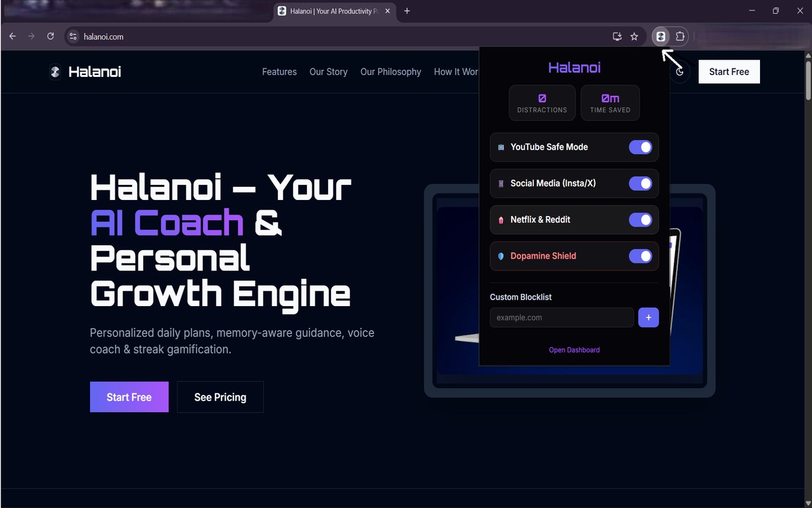The image size is (812, 508).
Task: Restore down the browser window
Action: click(776, 11)
